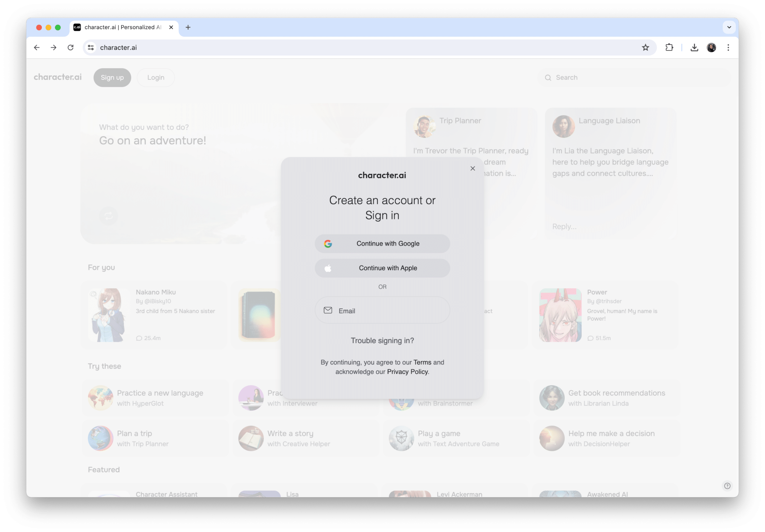Open Chrome profile avatar
The image size is (765, 532).
click(711, 47)
